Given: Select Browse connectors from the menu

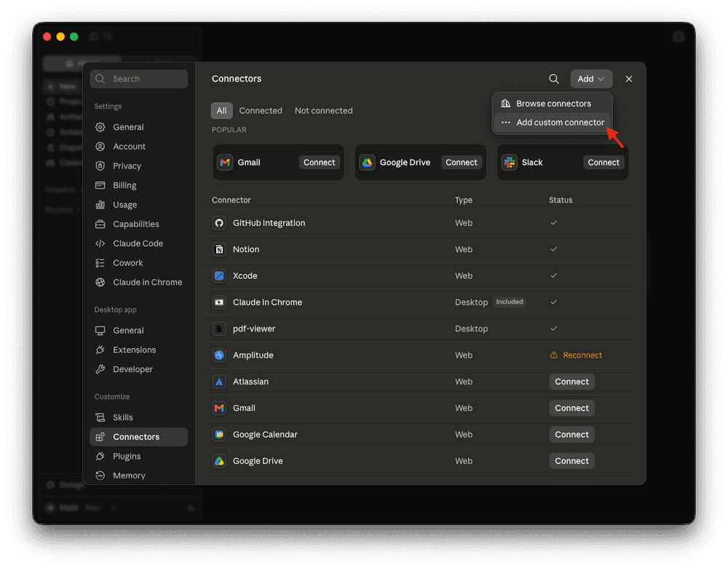Looking at the screenshot, I should pyautogui.click(x=553, y=103).
